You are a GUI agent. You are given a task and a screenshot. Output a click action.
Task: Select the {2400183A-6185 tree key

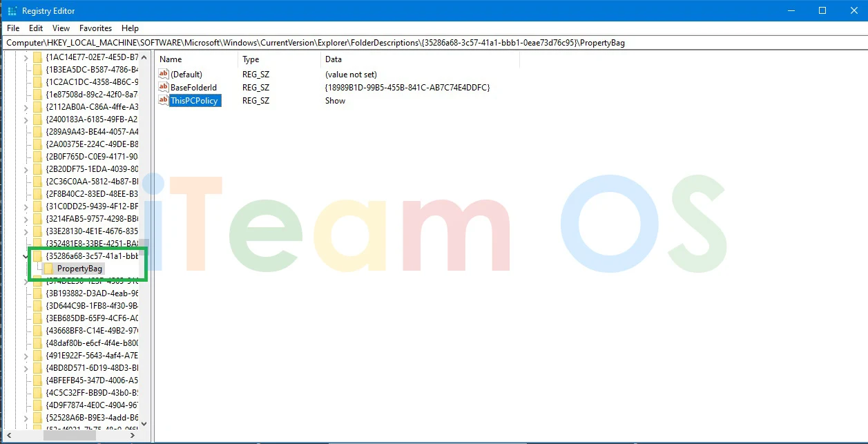pyautogui.click(x=92, y=119)
